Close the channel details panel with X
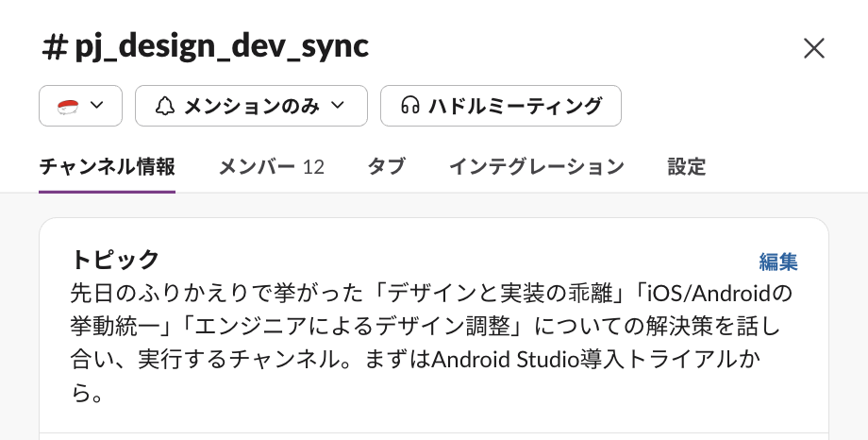The image size is (868, 440). point(813,48)
